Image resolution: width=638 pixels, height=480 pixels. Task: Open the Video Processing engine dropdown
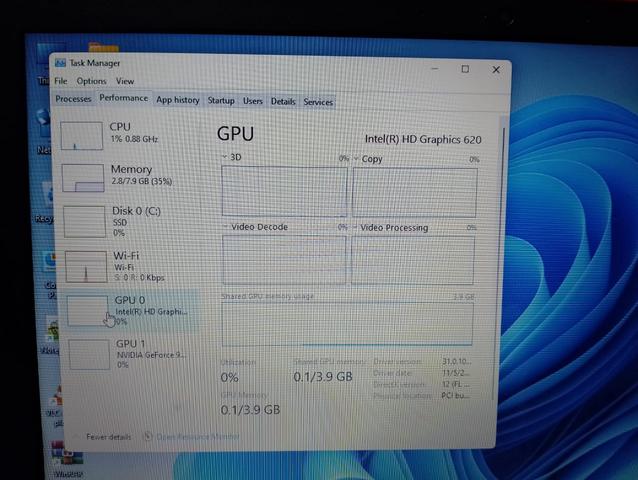[x=355, y=227]
